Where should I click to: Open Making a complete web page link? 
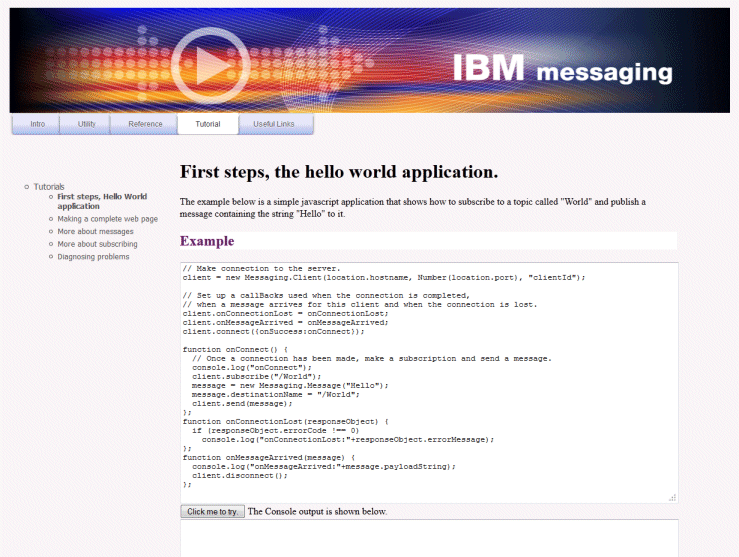tap(107, 219)
